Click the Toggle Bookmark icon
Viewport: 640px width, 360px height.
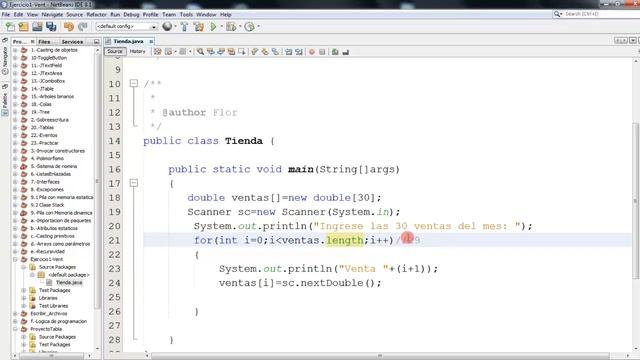275,52
